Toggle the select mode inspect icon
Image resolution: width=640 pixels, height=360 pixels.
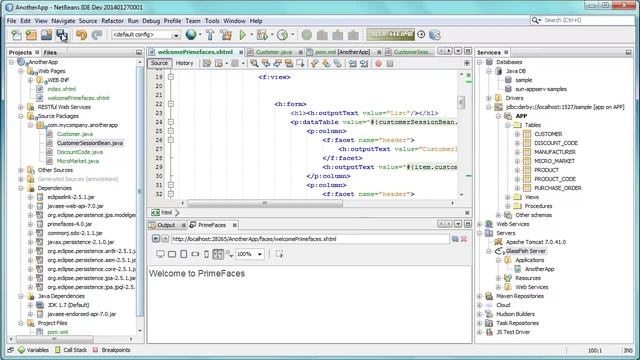click(279, 254)
